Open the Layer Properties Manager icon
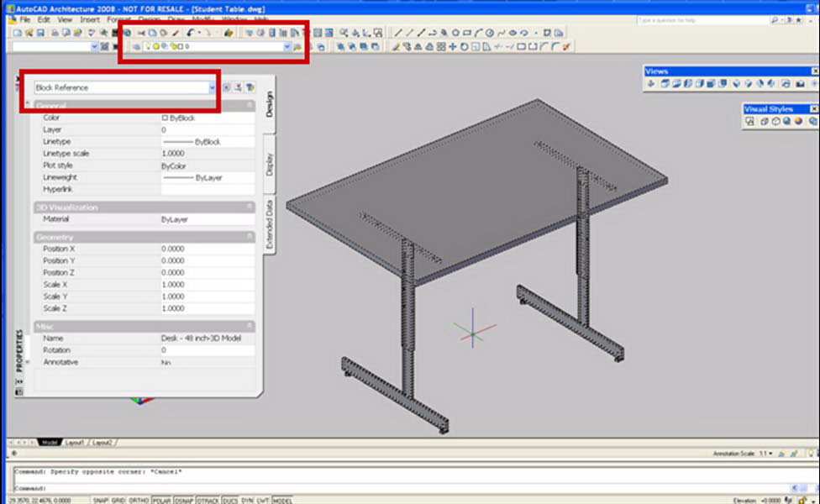Screen dimensions: 820x504 136,46
